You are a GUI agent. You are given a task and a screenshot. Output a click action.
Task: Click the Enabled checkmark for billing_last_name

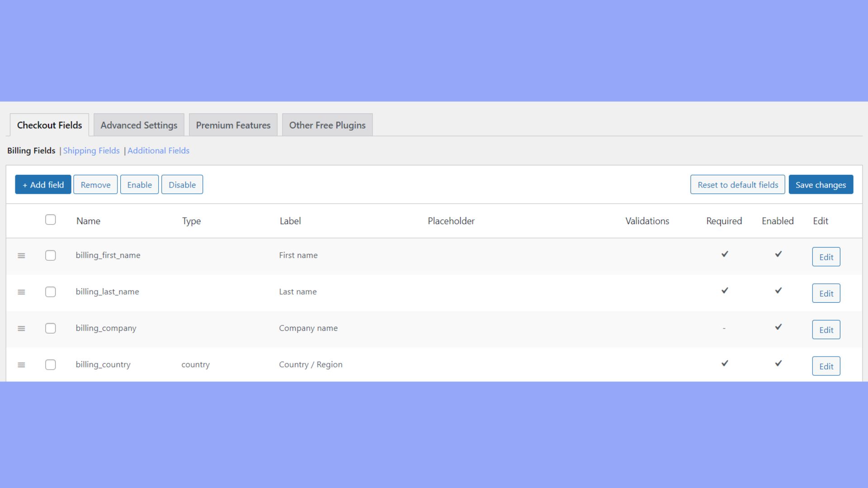coord(778,291)
